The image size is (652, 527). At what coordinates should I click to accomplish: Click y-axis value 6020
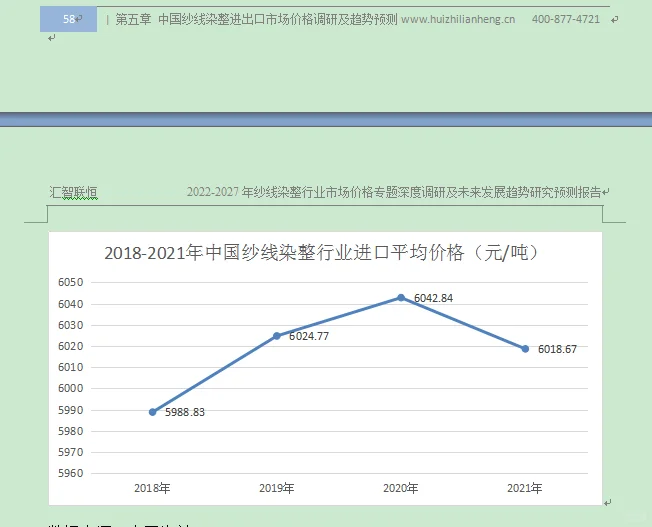pos(71,346)
